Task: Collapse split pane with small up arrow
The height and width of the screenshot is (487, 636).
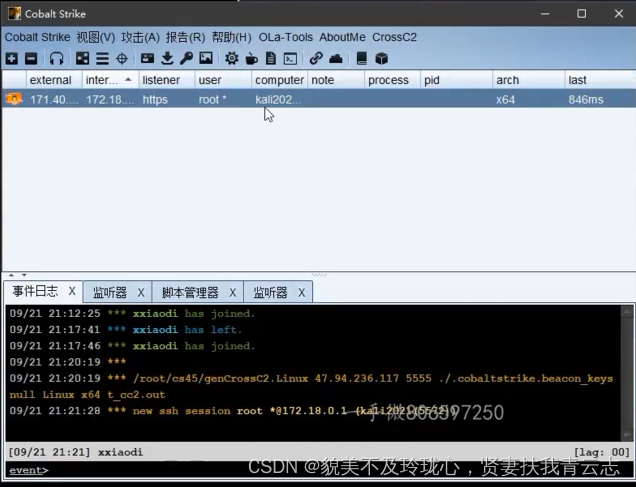Action: tap(11, 275)
